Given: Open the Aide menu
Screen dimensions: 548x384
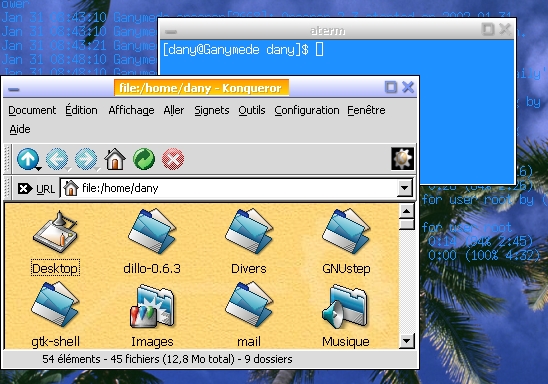Looking at the screenshot, I should click(20, 129).
